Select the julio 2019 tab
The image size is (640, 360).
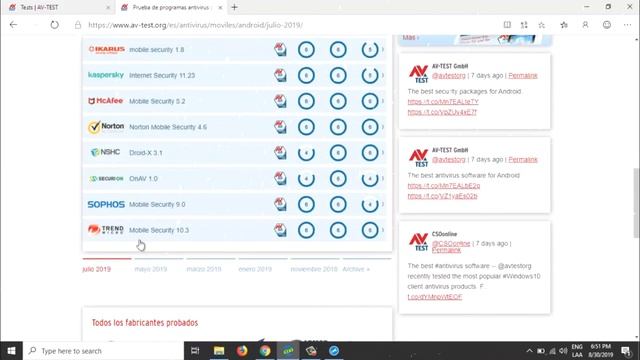[x=97, y=269]
